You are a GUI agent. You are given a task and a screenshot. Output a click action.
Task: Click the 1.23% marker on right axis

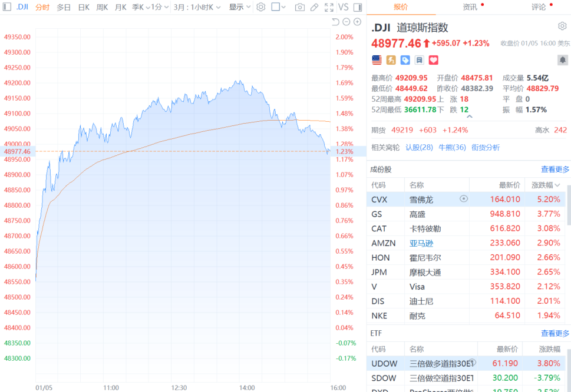pos(345,151)
